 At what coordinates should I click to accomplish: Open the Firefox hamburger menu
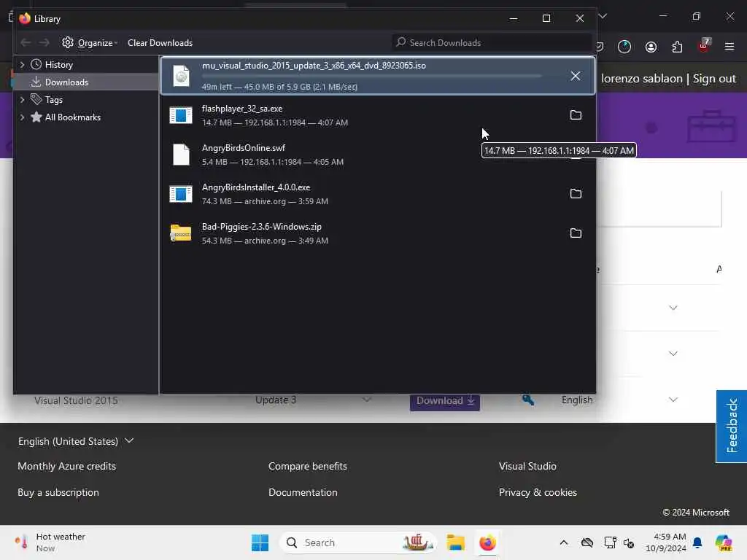pyautogui.click(x=729, y=47)
